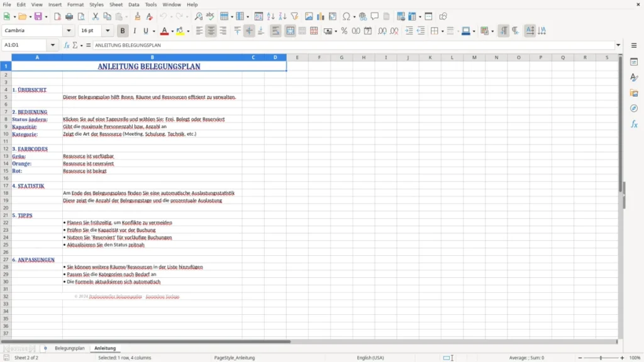Expand the formula bar arrow

618,45
